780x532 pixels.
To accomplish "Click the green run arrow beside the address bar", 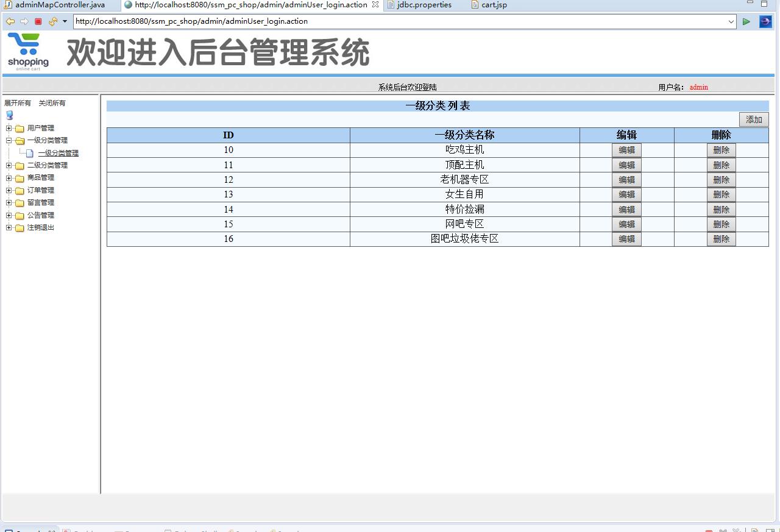I will click(x=746, y=21).
